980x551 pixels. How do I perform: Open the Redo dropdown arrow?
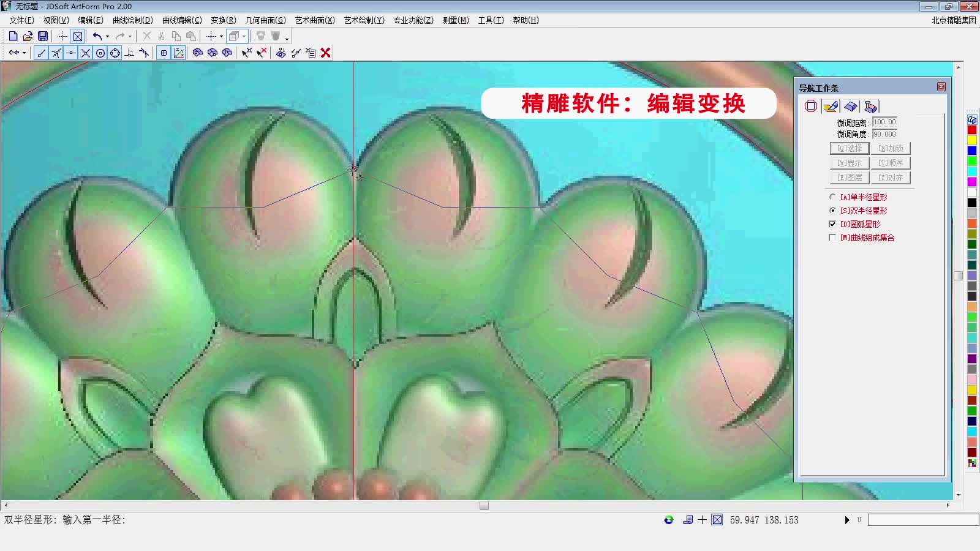coord(130,36)
